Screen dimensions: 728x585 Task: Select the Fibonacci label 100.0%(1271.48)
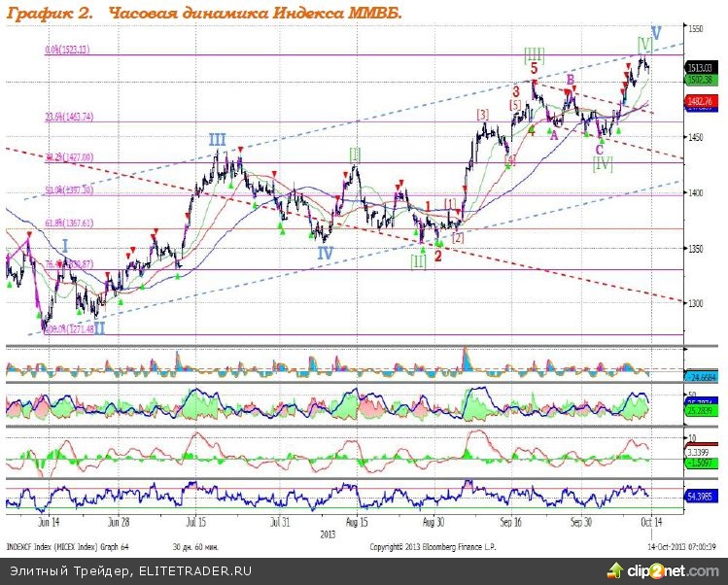pyautogui.click(x=70, y=329)
